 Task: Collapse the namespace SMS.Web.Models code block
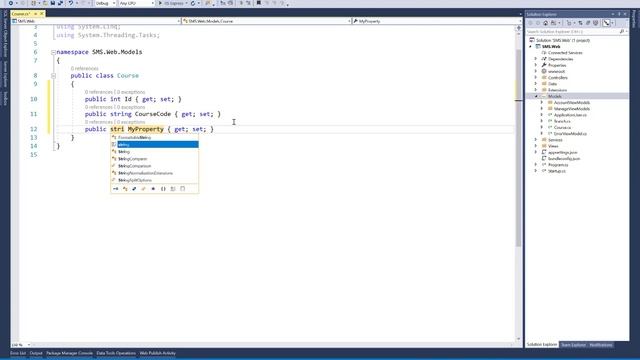(x=53, y=52)
